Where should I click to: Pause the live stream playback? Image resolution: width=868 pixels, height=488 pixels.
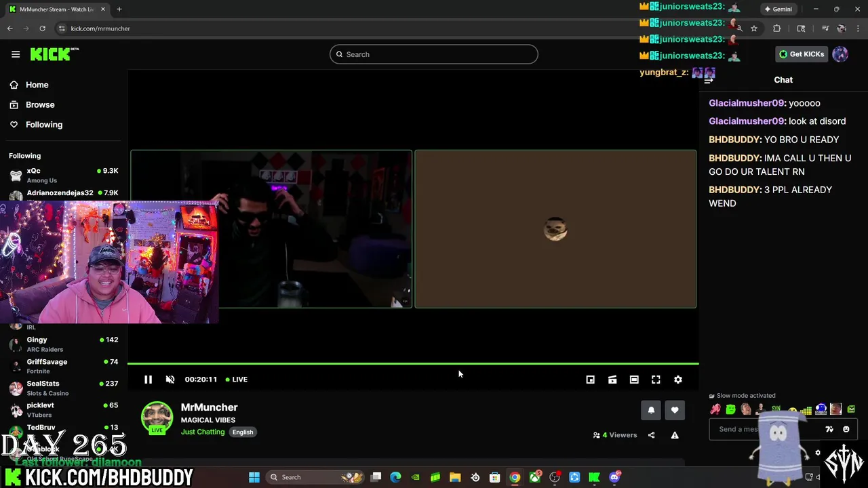coord(148,380)
